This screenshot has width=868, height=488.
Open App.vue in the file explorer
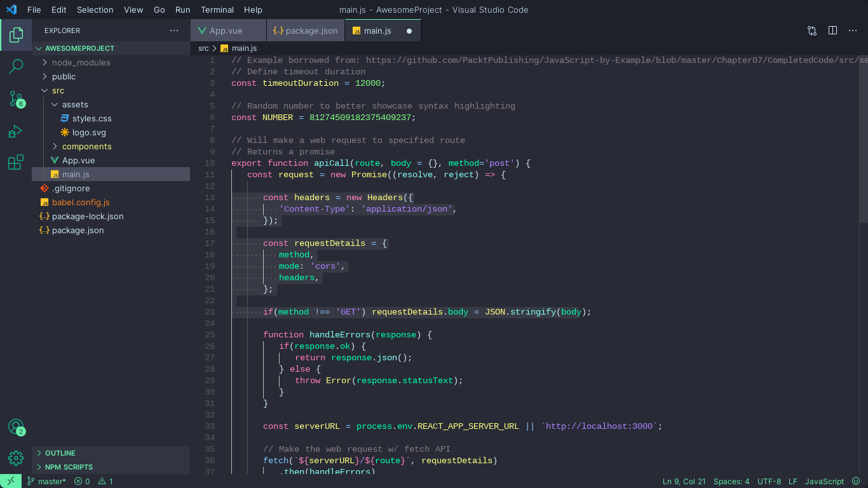(111, 160)
